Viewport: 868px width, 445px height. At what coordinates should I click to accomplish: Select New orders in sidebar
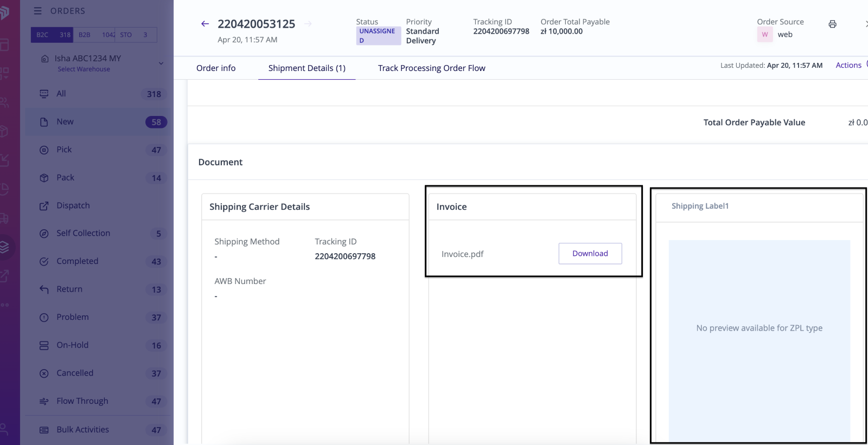[x=65, y=122]
